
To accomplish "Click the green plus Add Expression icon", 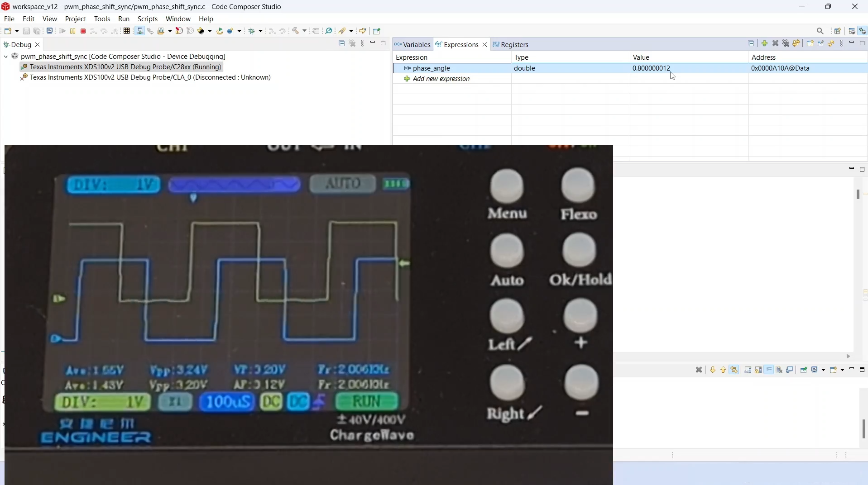I will point(765,43).
